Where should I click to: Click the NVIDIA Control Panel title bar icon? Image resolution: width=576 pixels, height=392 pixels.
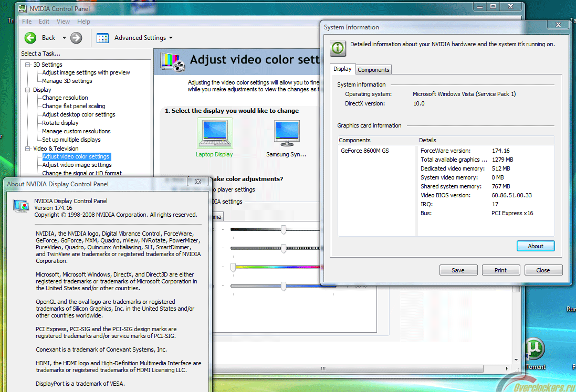23,8
